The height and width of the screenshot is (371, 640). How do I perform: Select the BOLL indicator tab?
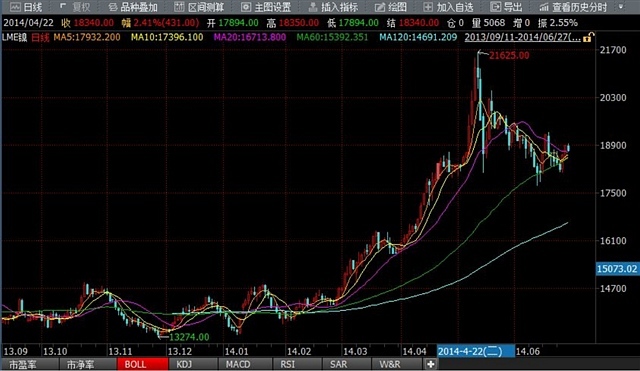pyautogui.click(x=142, y=364)
